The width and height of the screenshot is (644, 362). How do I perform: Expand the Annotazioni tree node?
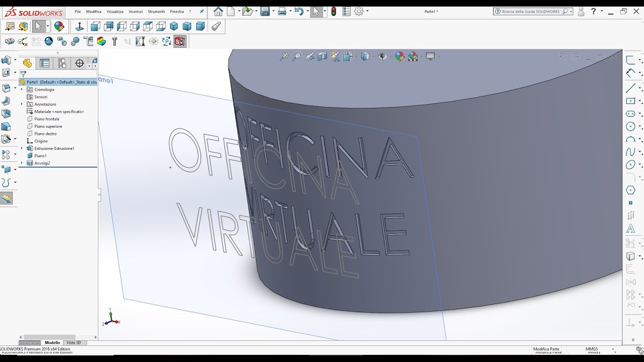22,104
